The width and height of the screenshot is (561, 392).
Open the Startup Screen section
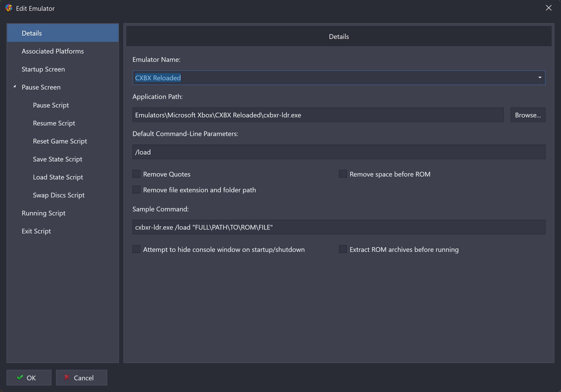point(43,69)
